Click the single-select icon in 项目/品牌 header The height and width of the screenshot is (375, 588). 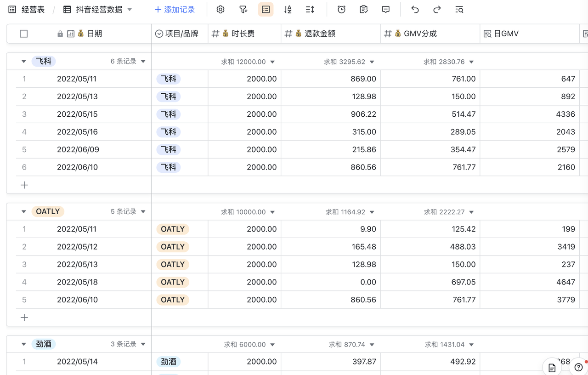pos(159,34)
